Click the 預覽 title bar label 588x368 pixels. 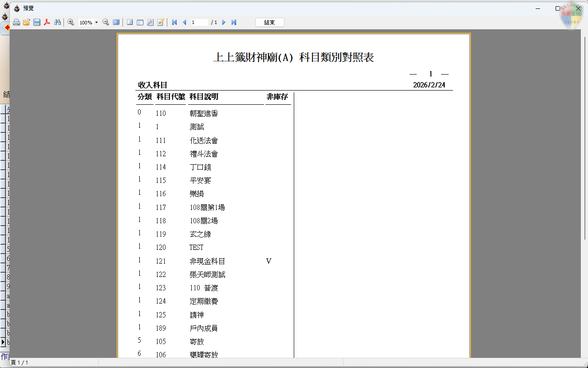[x=28, y=8]
